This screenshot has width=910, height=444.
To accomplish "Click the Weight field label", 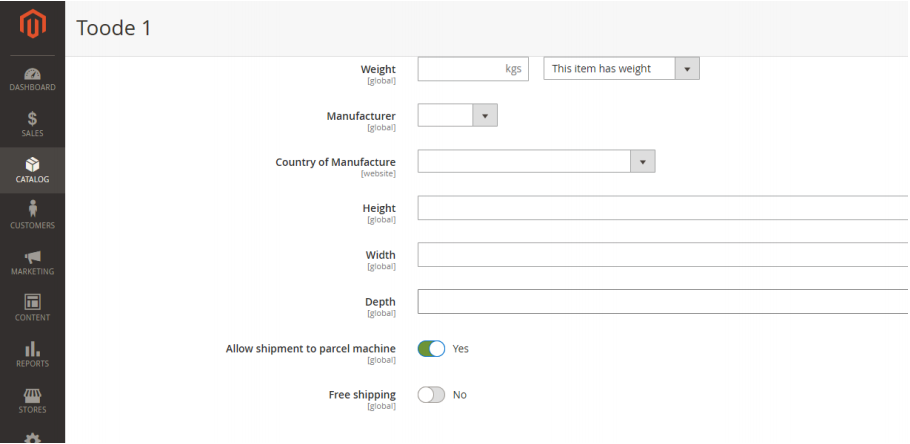I will pos(378,69).
